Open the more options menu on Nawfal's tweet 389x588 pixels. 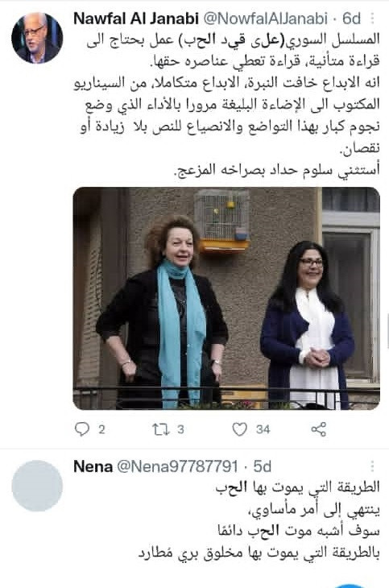[372, 18]
